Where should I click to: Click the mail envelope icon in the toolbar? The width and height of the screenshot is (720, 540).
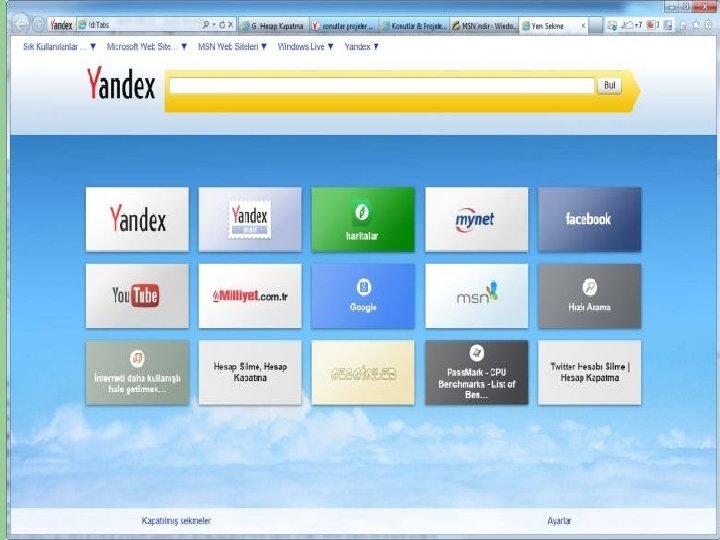612,26
